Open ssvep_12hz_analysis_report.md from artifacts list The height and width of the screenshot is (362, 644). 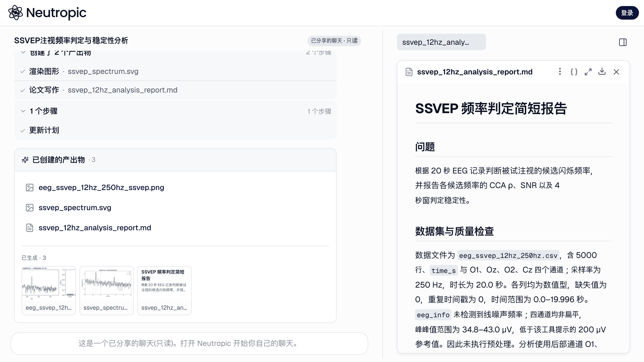point(95,228)
